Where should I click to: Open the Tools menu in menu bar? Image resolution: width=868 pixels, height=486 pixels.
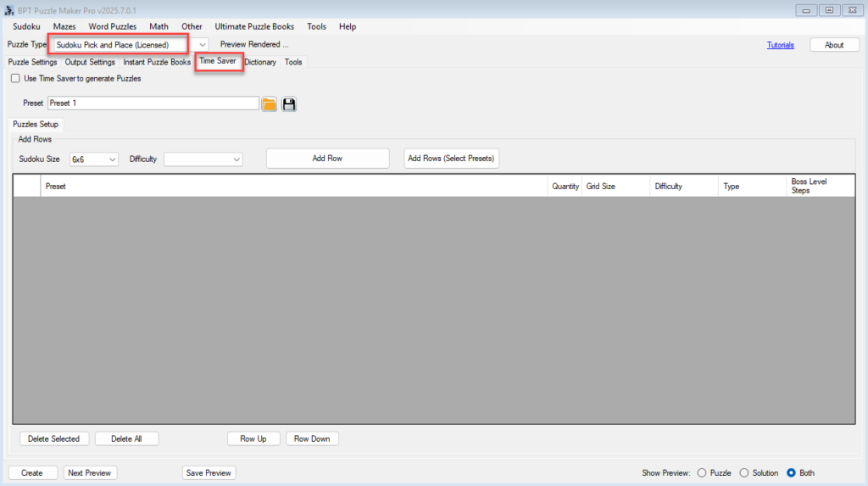tap(317, 26)
